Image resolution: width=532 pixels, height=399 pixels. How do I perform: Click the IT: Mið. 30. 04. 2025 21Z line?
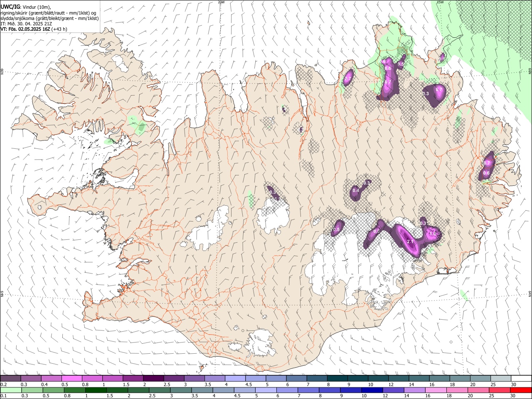coord(27,24)
